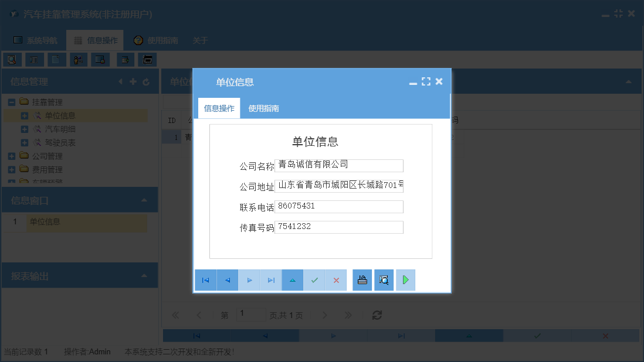This screenshot has width=644, height=362.
Task: Print the 单位信息 record
Action: [x=362, y=280]
